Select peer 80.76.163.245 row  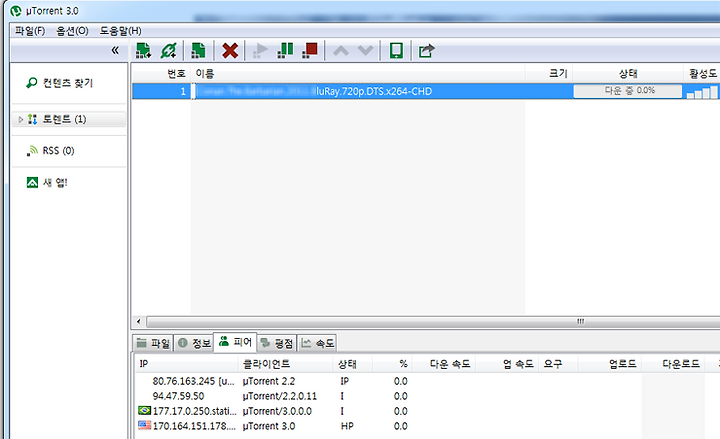pos(427,381)
